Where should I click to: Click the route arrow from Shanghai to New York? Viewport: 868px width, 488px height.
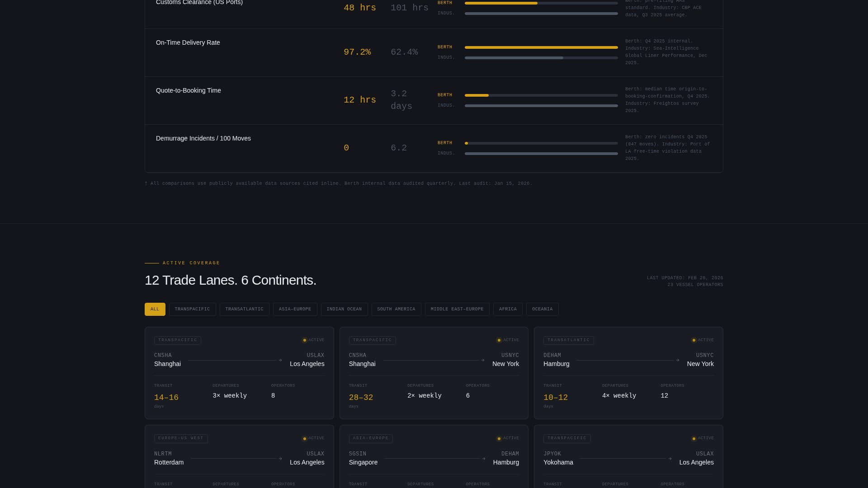click(482, 361)
